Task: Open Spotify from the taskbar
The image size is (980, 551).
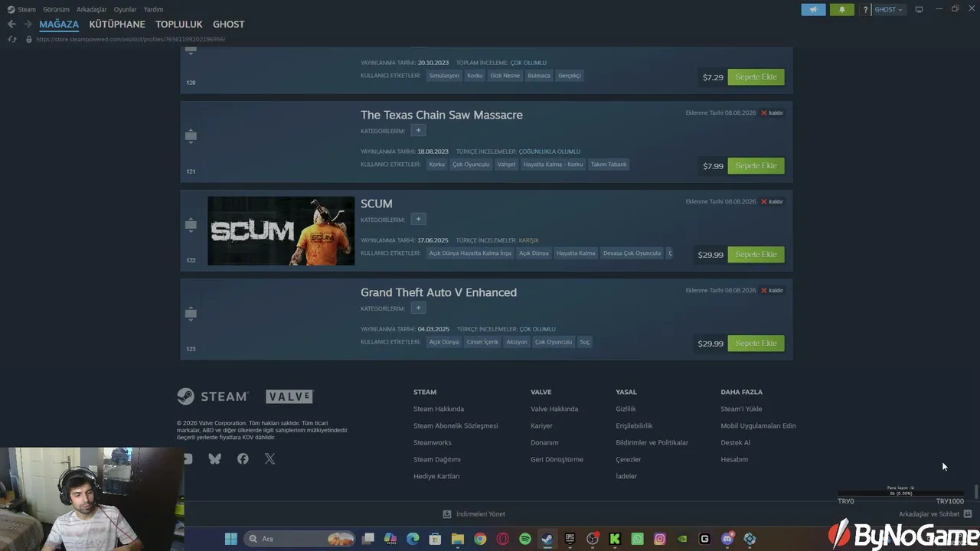Action: 525,539
